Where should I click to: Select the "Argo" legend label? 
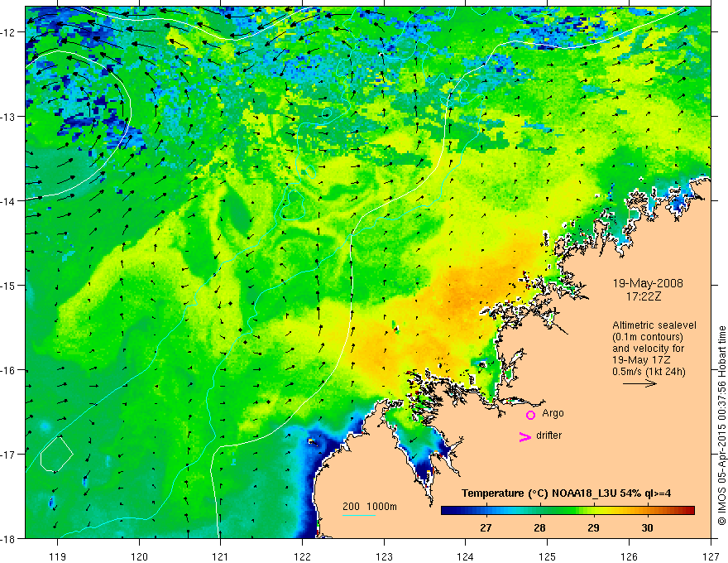click(553, 413)
